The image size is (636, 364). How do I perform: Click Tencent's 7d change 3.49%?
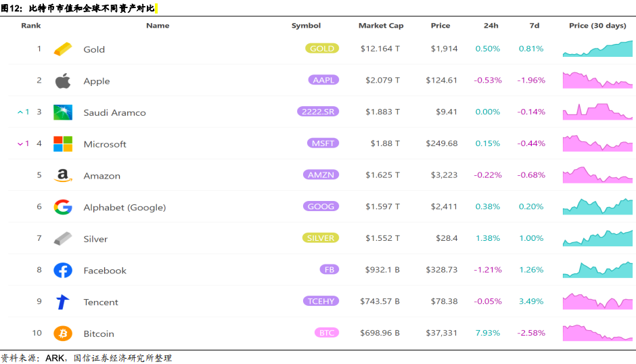click(531, 302)
